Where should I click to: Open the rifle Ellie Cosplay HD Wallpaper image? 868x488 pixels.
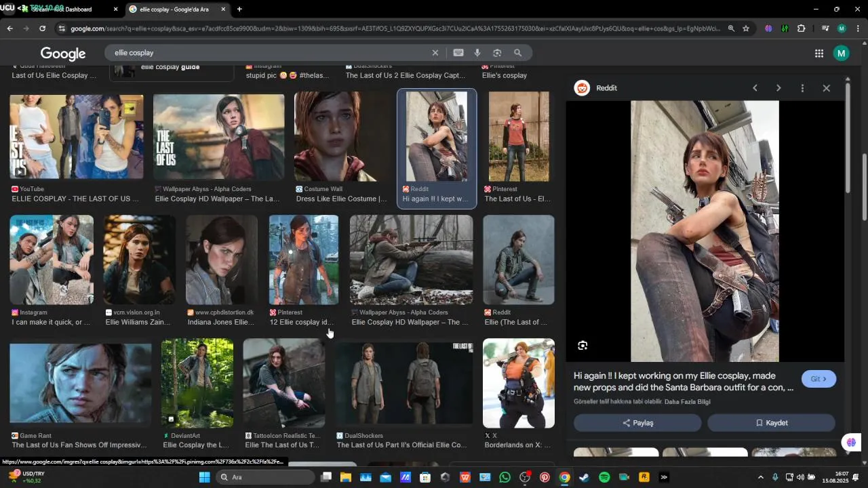[x=411, y=260]
